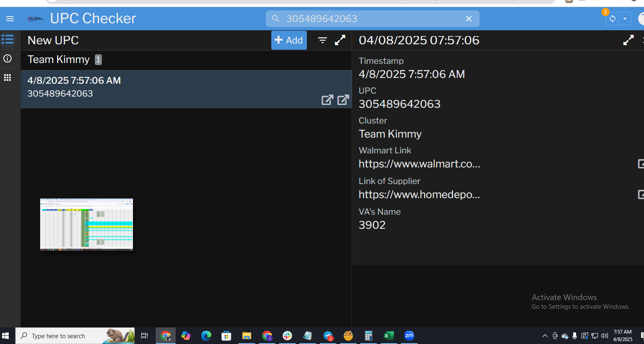This screenshot has width=644, height=344.
Task: Open first external link icon in record row
Action: point(327,100)
